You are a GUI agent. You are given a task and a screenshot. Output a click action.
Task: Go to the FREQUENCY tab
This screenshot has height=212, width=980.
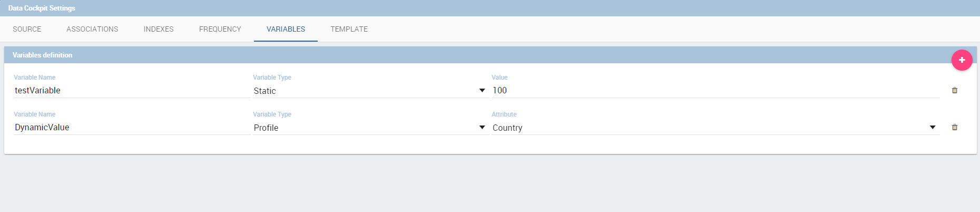coord(220,29)
